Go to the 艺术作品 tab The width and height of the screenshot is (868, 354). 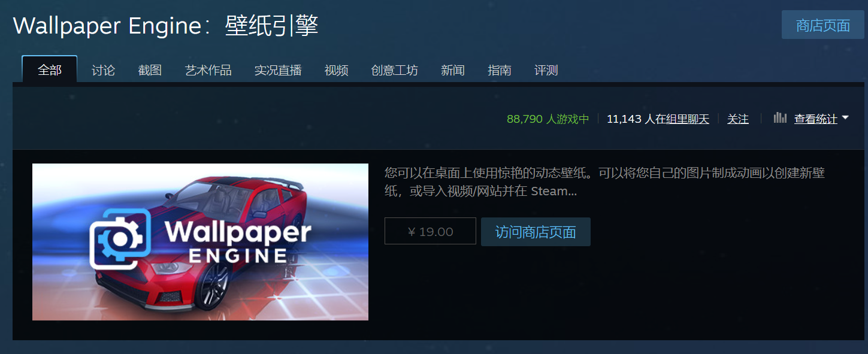click(208, 70)
